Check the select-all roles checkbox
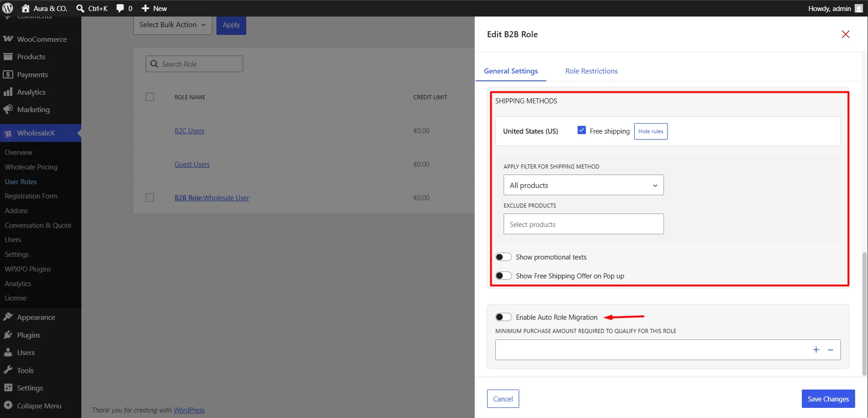The image size is (868, 418). (150, 97)
